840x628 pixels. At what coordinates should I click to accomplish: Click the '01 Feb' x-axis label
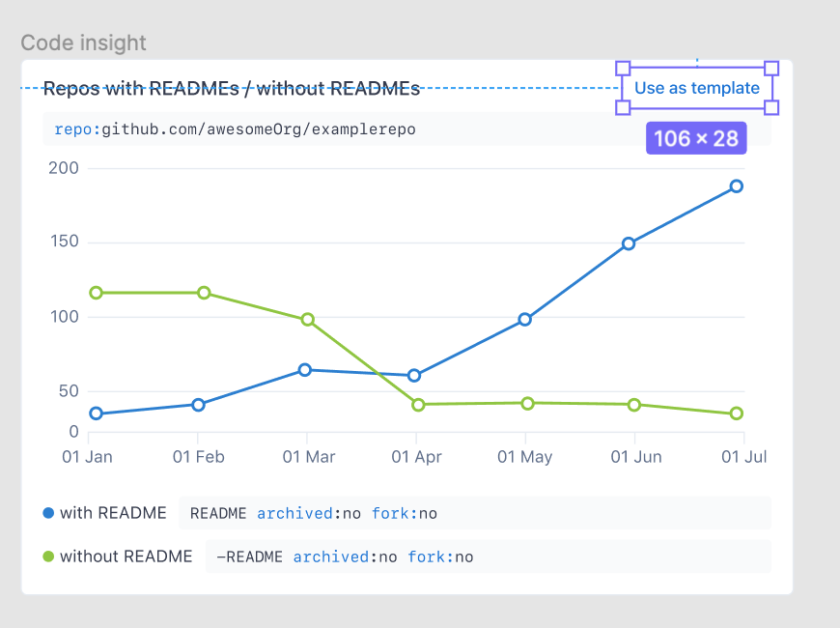click(x=198, y=457)
